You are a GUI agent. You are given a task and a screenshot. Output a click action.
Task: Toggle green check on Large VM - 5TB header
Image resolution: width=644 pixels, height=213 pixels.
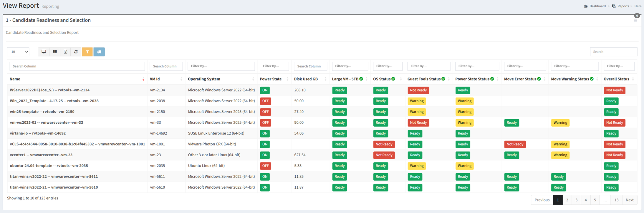click(x=361, y=79)
